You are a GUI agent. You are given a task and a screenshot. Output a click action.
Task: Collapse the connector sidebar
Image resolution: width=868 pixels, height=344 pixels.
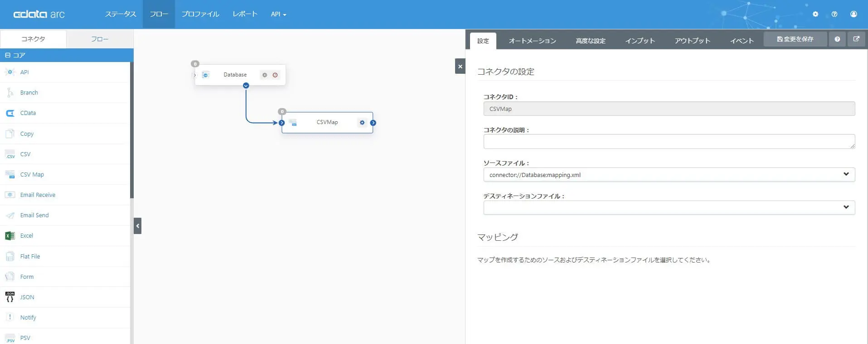coord(138,226)
